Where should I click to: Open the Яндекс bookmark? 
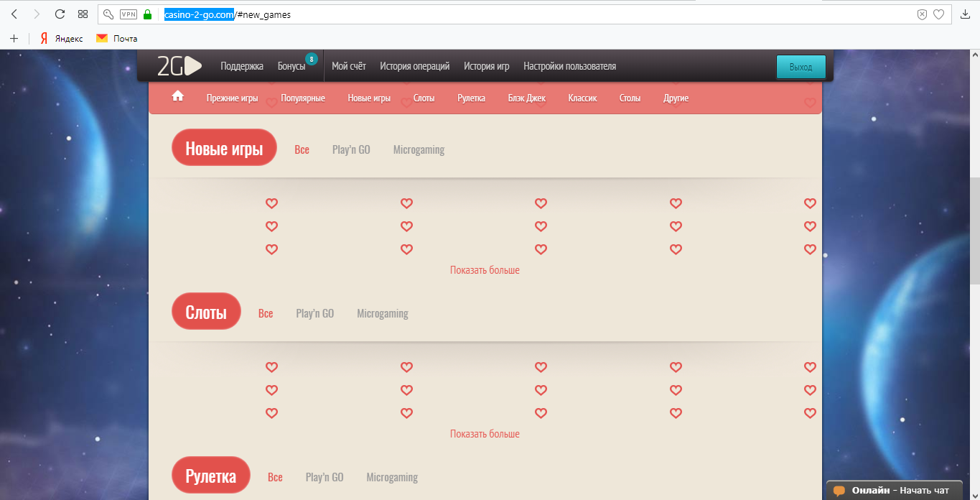(62, 38)
